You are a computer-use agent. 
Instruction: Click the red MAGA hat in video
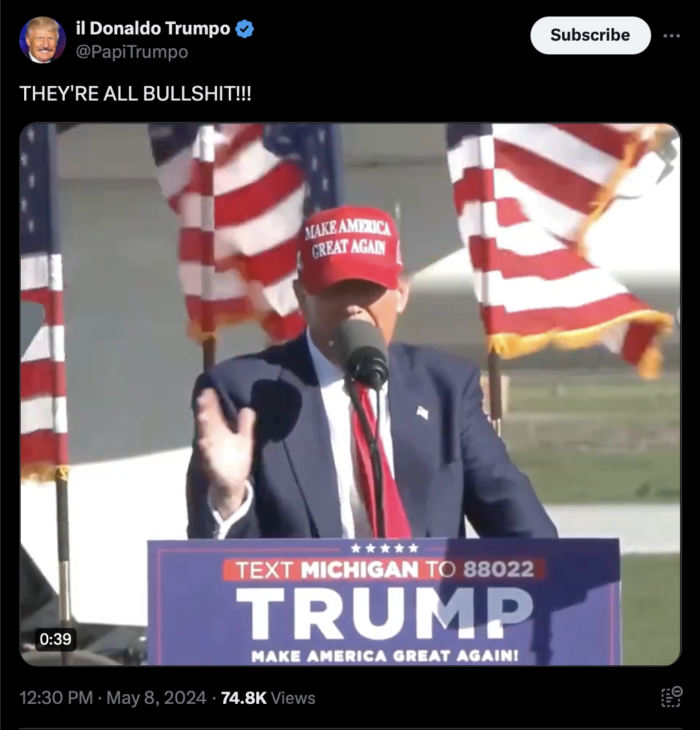350,251
